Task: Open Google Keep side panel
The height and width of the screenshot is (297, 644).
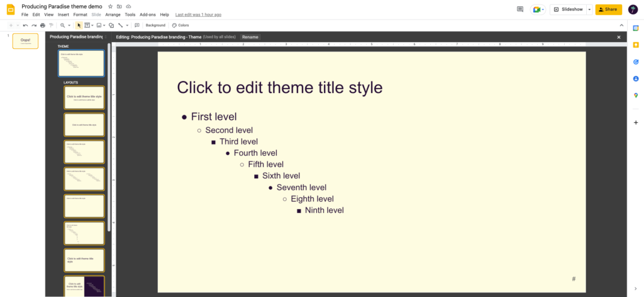Action: point(636,45)
